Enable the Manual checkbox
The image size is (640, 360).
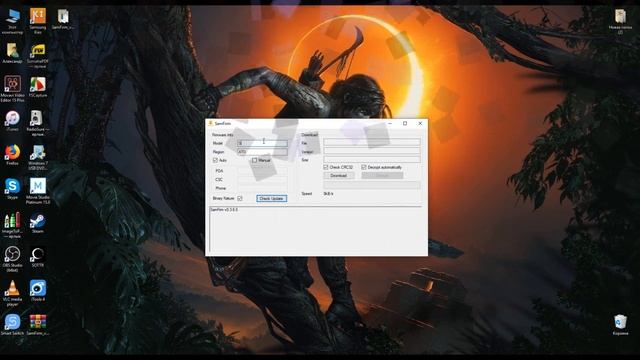coord(254,160)
